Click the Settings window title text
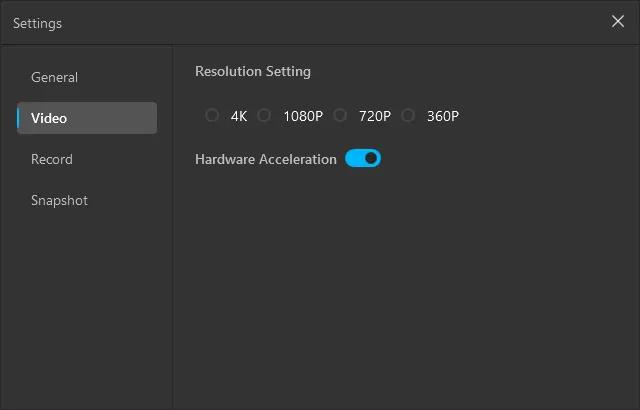 [x=37, y=23]
